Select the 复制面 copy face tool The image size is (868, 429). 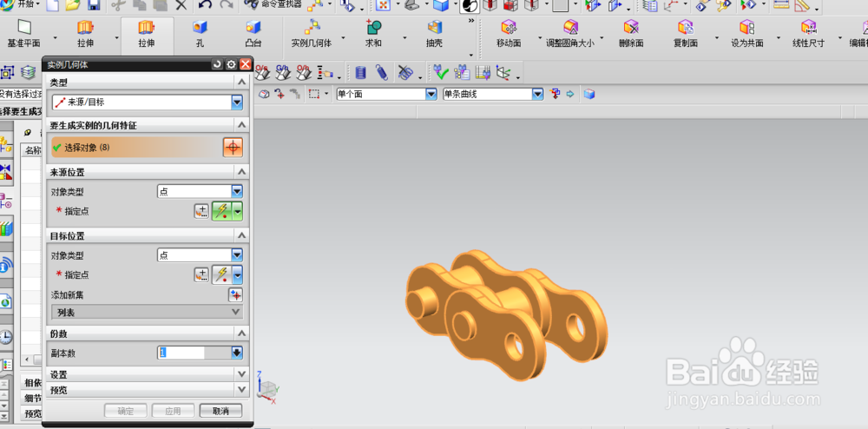tap(686, 34)
